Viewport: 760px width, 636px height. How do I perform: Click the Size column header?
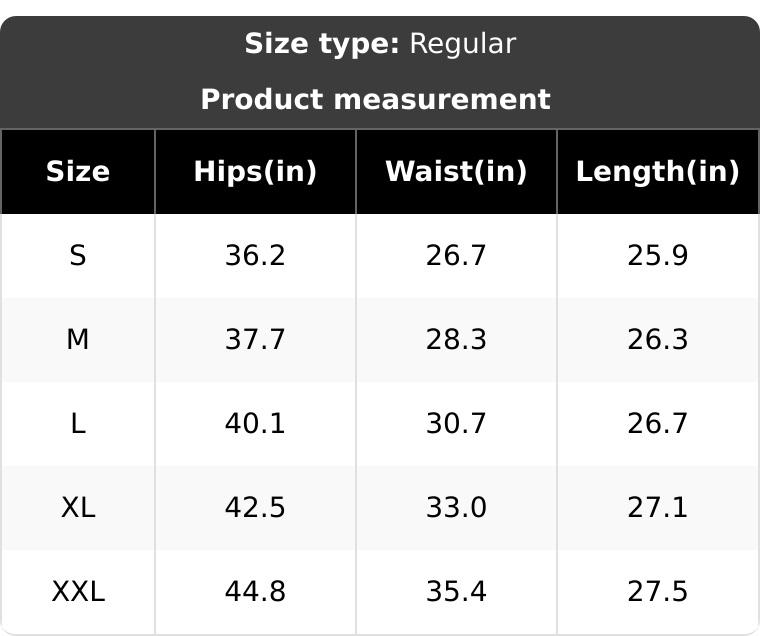coord(78,172)
